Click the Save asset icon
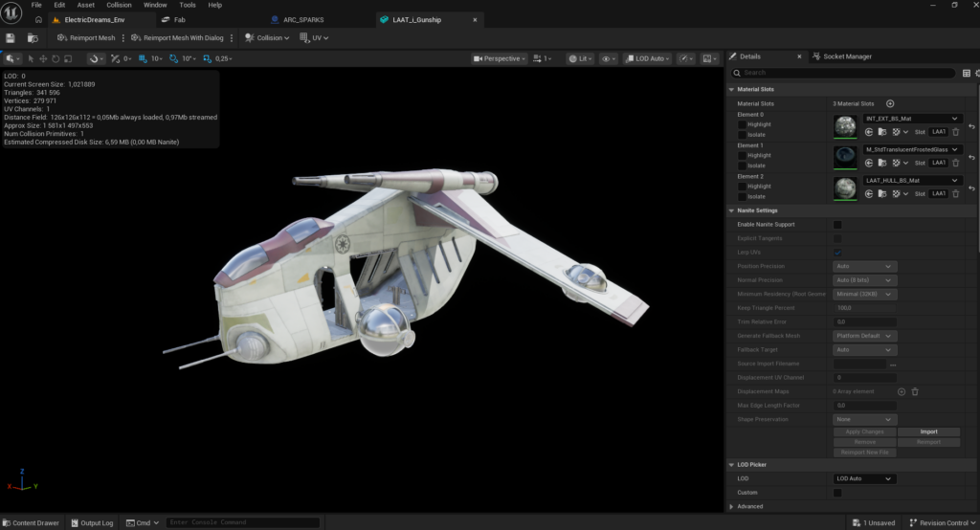The image size is (980, 530). (x=10, y=38)
